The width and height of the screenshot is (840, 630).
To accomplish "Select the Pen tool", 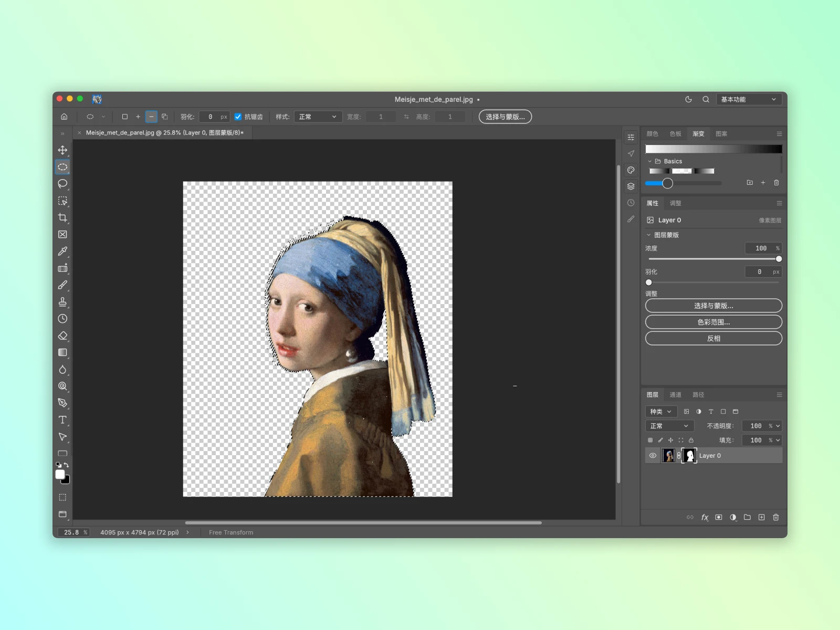I will coord(62,403).
